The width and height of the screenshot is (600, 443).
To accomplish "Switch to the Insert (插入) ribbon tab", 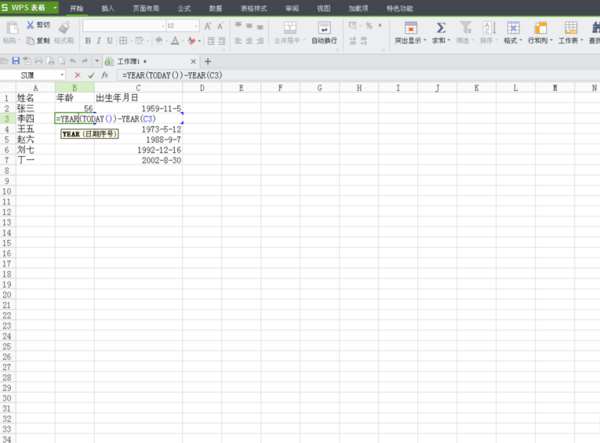I will tap(108, 8).
